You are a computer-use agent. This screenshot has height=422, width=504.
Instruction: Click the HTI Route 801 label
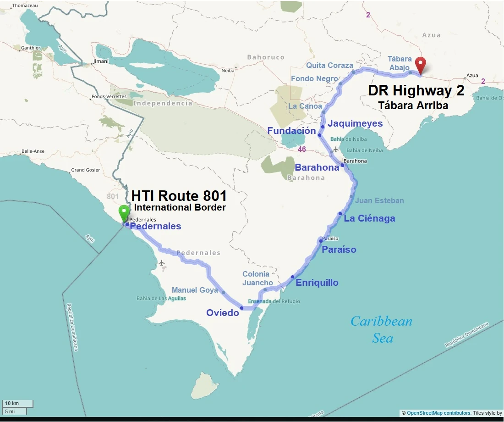[x=179, y=196]
